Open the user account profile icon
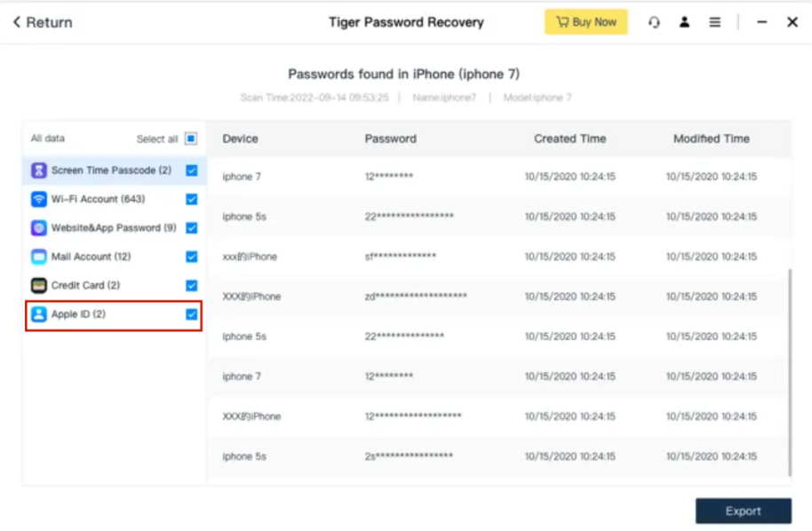The height and width of the screenshot is (531, 812). click(684, 22)
